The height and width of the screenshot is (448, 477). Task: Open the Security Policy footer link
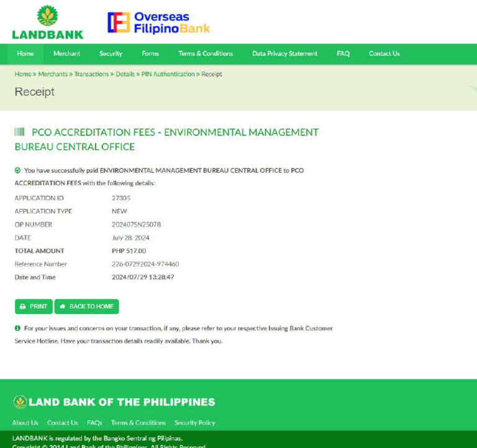tap(194, 423)
